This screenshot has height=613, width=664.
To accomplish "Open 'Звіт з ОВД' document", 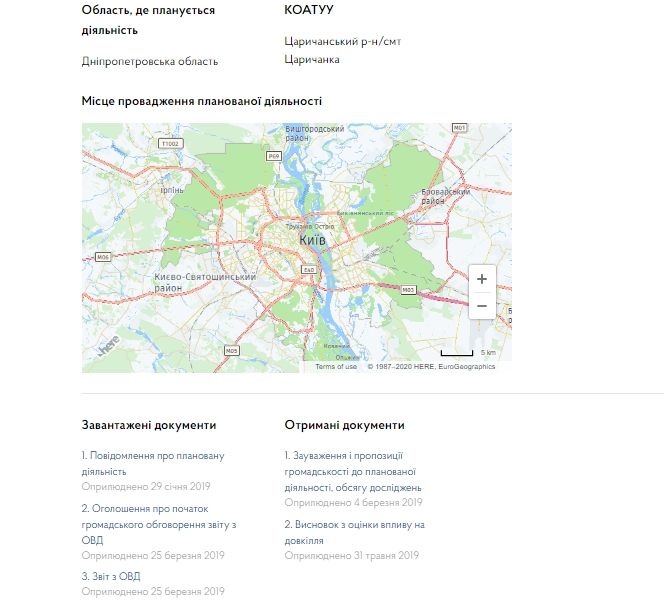I will 111,576.
